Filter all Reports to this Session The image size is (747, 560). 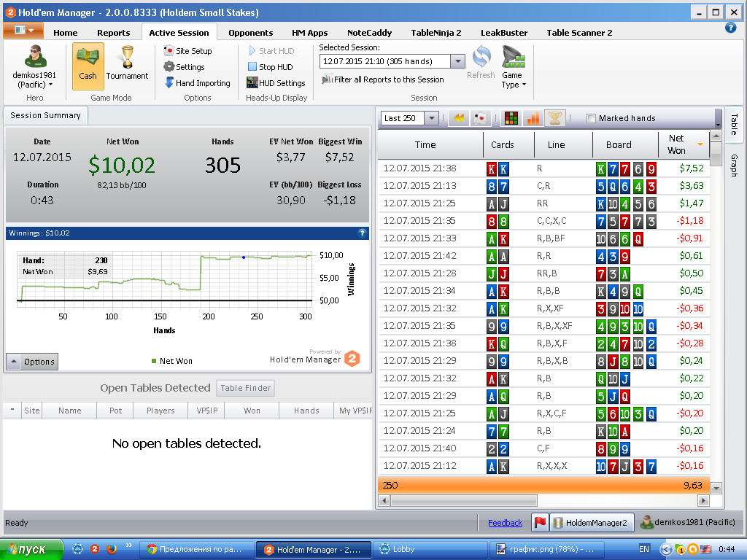(382, 79)
